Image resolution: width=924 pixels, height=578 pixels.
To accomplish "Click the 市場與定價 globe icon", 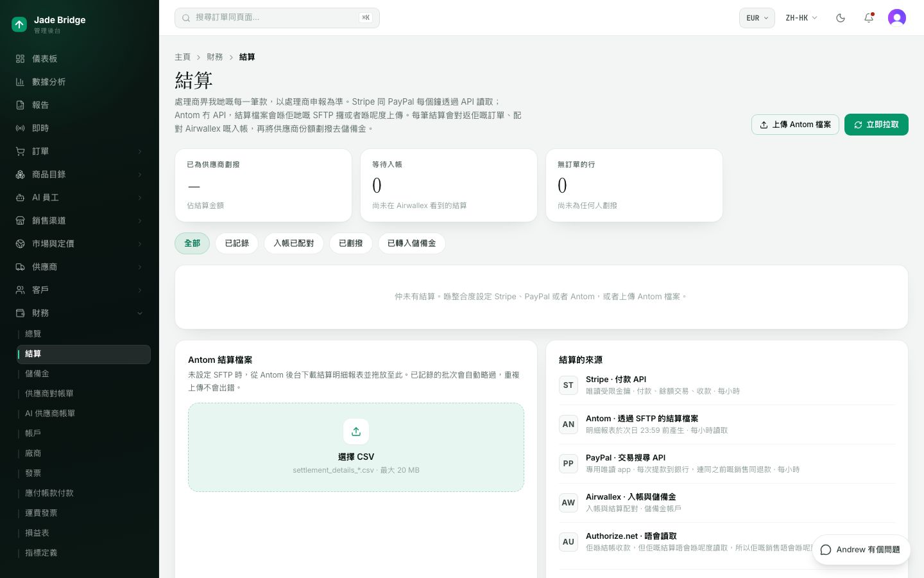I will pos(21,243).
